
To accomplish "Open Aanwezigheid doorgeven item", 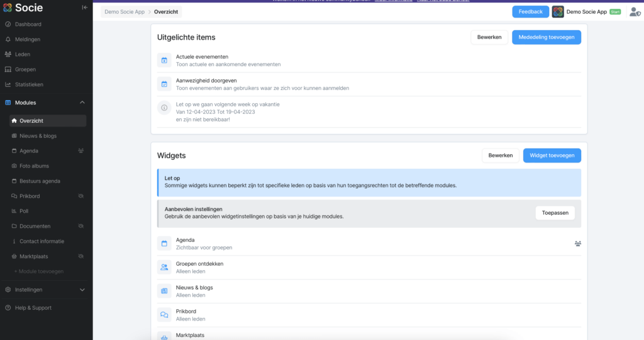I will point(369,84).
